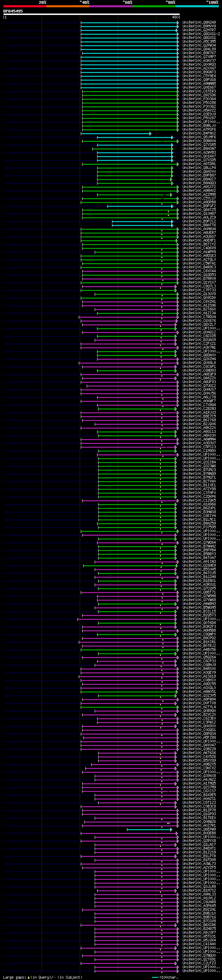The width and height of the screenshot is (222, 980).
Task: Select label UniRef100_P30364
Action: point(199,99)
